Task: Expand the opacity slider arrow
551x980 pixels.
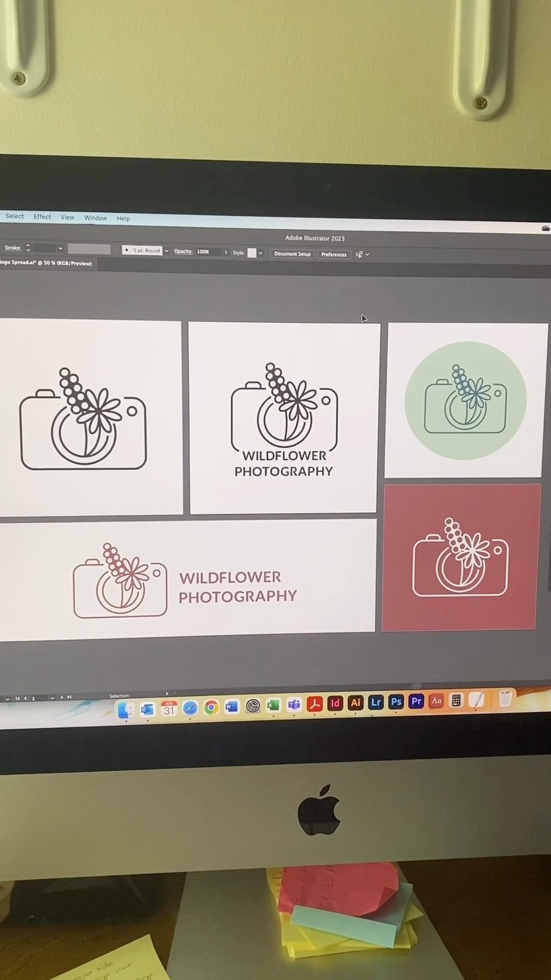Action: [226, 252]
